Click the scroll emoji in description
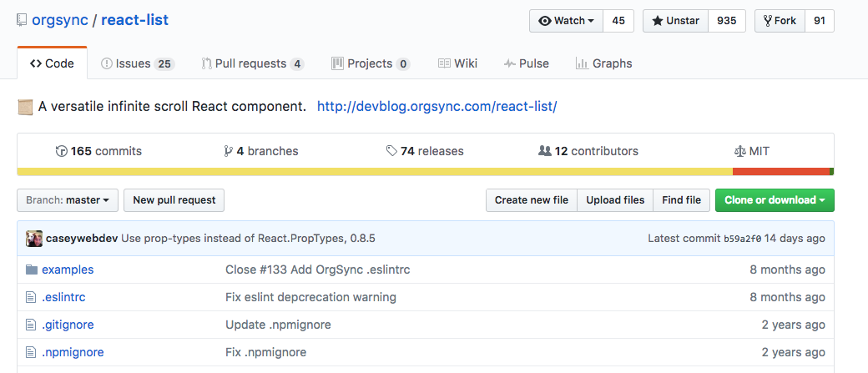Screen dimensions: 868x373 26,107
